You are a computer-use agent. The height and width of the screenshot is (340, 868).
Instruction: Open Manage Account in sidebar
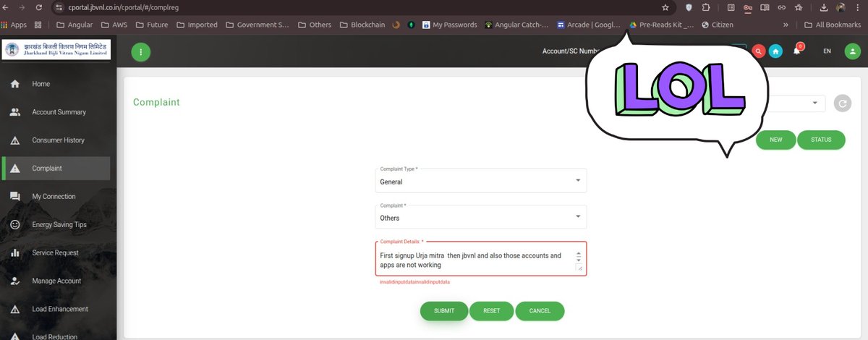click(56, 281)
